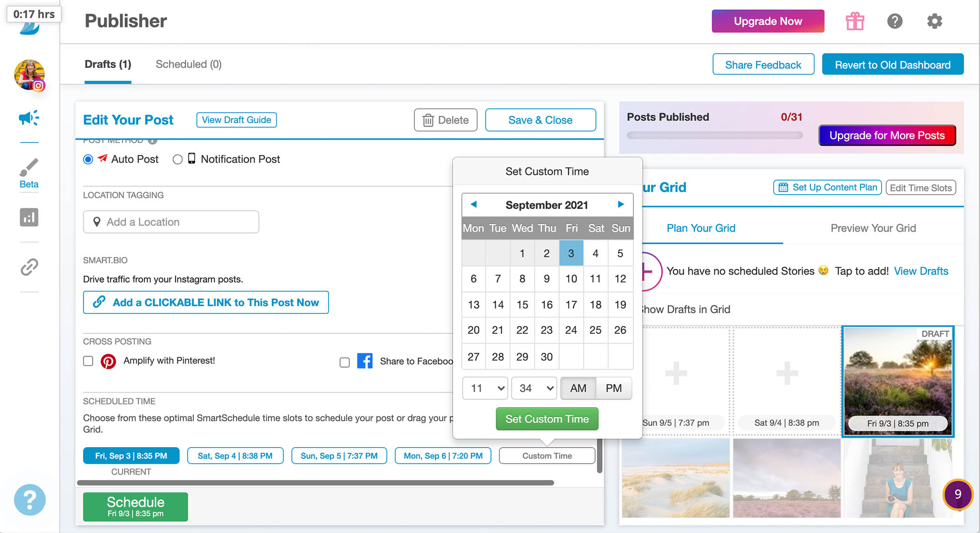This screenshot has width=980, height=533.
Task: Open the Preview Your Grid tab
Action: [x=873, y=228]
